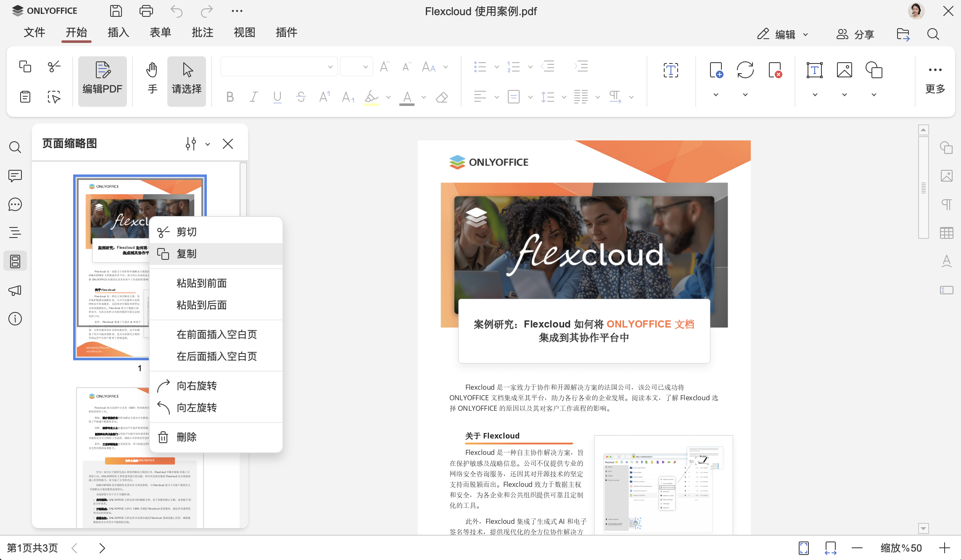The width and height of the screenshot is (961, 560).
Task: Click the Print icon
Action: point(146,11)
